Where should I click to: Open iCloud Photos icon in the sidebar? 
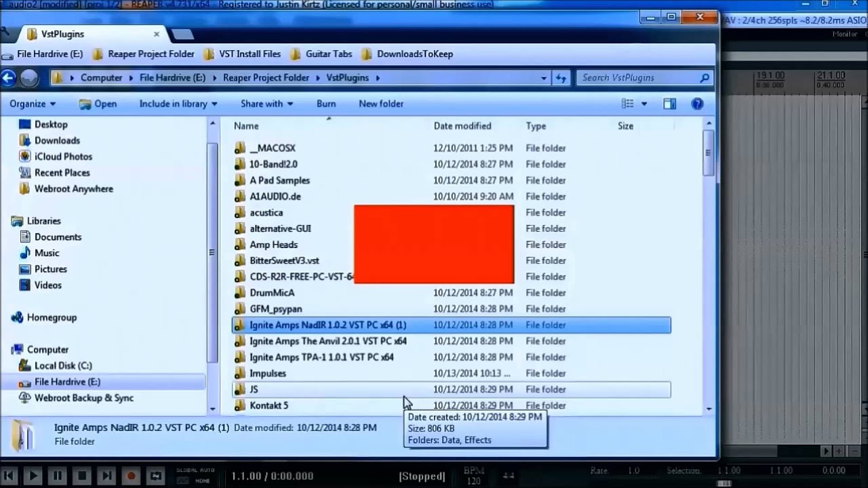pyautogui.click(x=25, y=157)
